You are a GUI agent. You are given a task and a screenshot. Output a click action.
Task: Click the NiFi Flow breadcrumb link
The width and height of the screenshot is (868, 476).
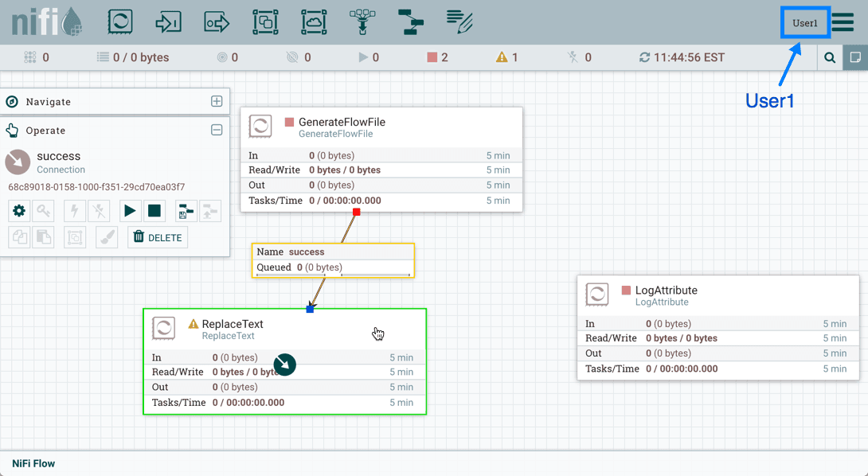pyautogui.click(x=33, y=463)
